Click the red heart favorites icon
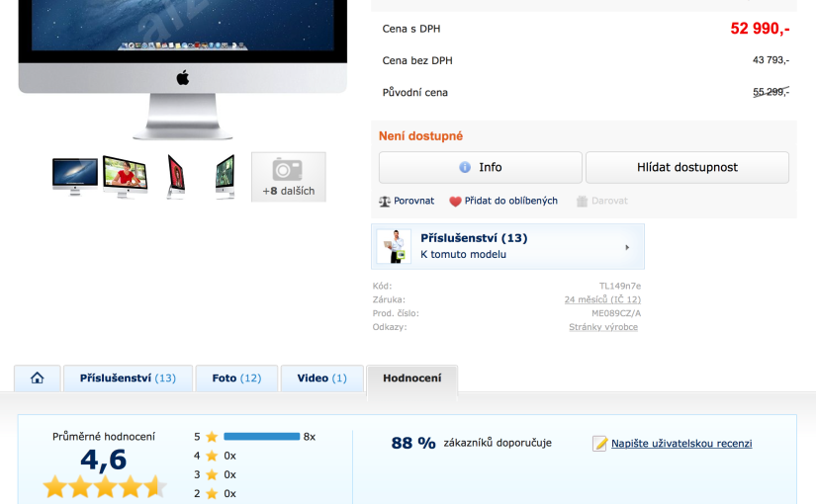Viewport: 816px width, 504px height. pyautogui.click(x=455, y=202)
